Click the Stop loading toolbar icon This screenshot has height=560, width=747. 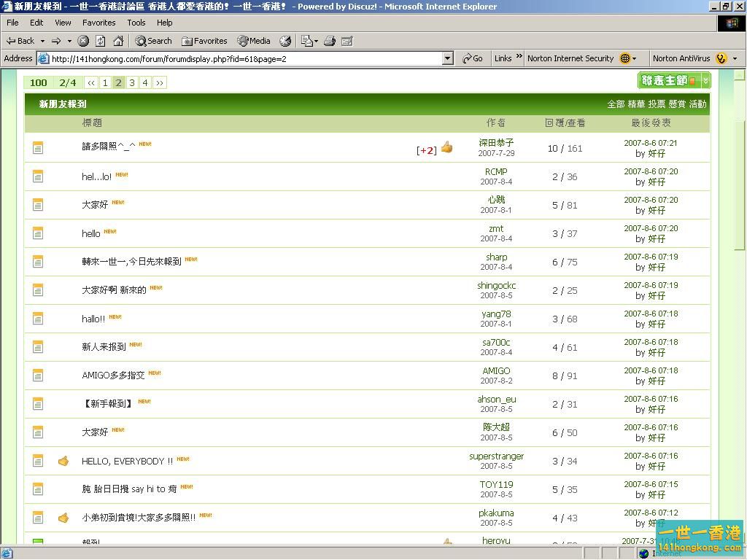coord(83,41)
